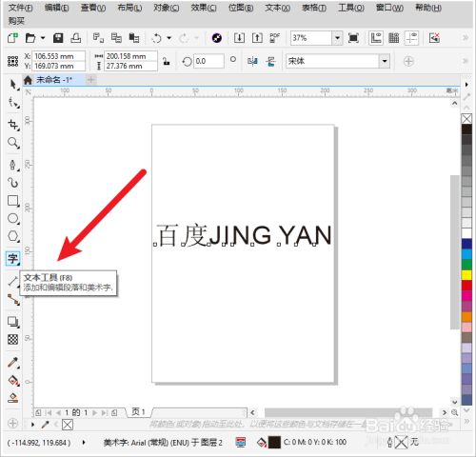476x457 pixels.
Task: Select the Polygon tool
Action: point(13,236)
